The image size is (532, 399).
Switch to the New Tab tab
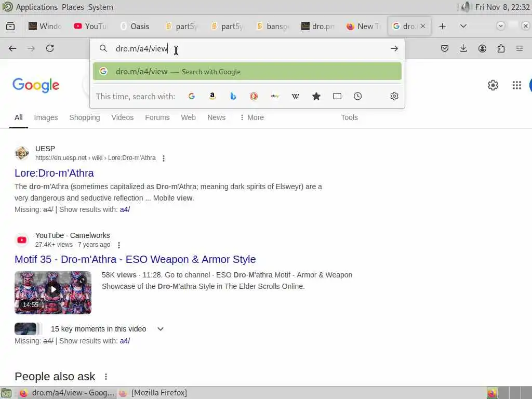point(363,26)
